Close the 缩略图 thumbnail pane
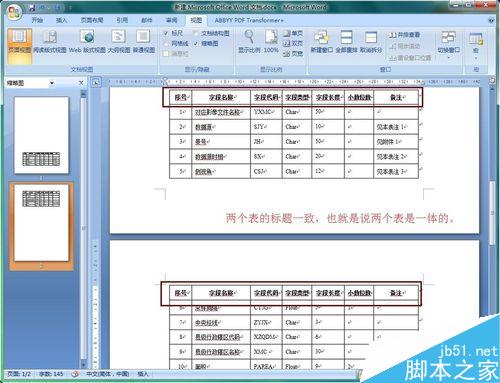This screenshot has height=383, width=500. tap(81, 83)
